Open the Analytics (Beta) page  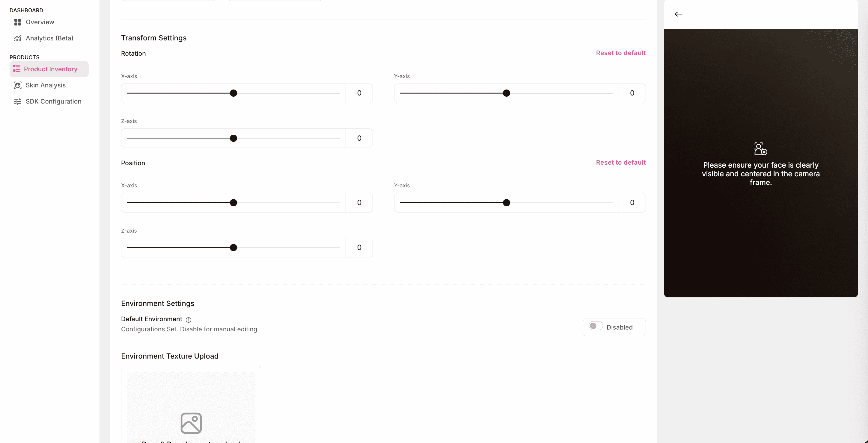coord(49,38)
